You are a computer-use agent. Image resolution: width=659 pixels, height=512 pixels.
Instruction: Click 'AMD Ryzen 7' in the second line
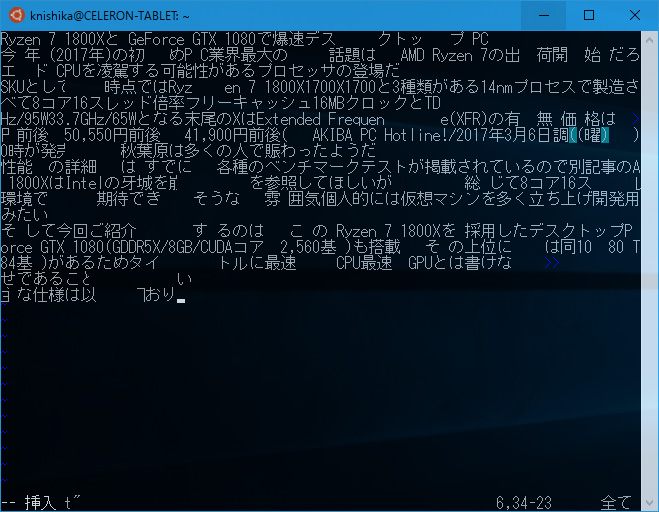coord(445,55)
